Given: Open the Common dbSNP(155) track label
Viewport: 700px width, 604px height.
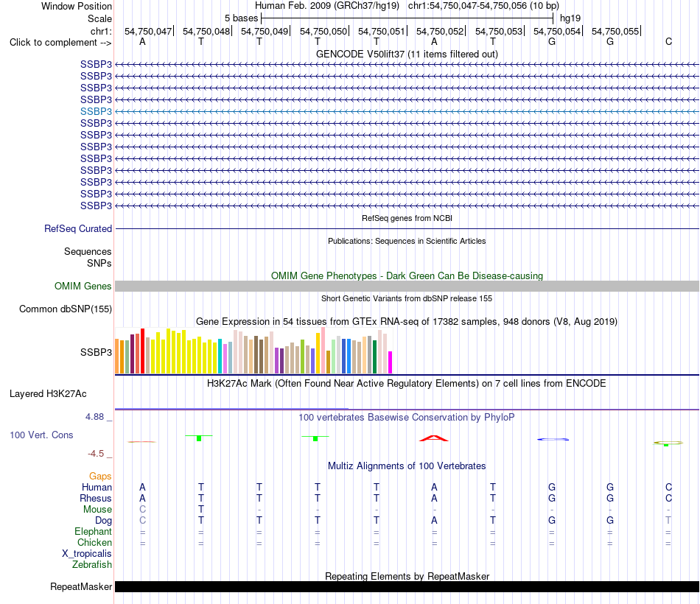Looking at the screenshot, I should coord(66,309).
